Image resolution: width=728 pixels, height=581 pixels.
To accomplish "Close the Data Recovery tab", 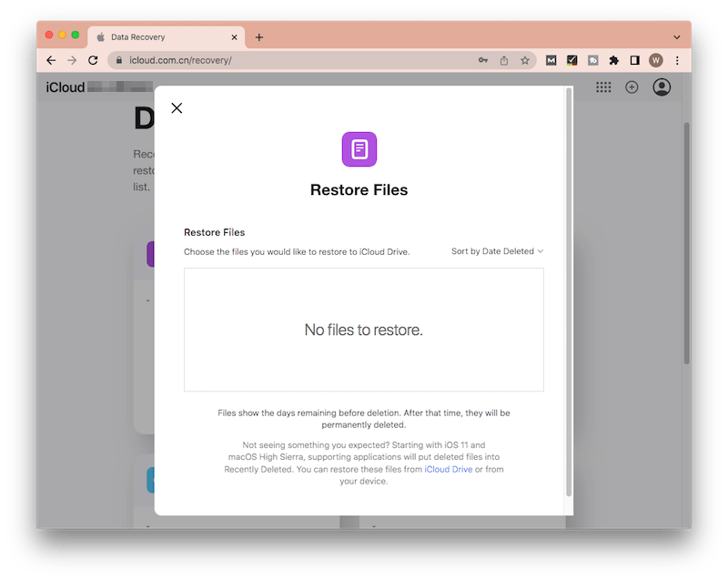I will pyautogui.click(x=235, y=37).
